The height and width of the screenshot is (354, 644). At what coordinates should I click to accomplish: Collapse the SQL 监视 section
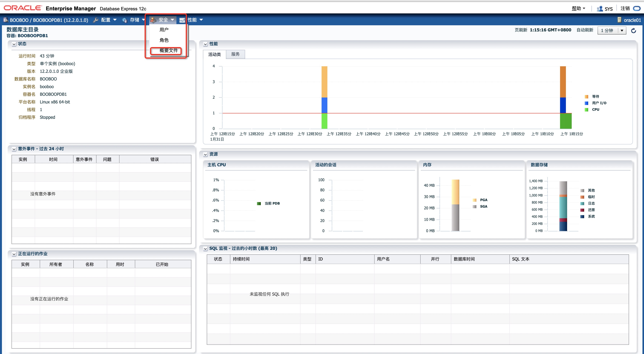pos(206,248)
